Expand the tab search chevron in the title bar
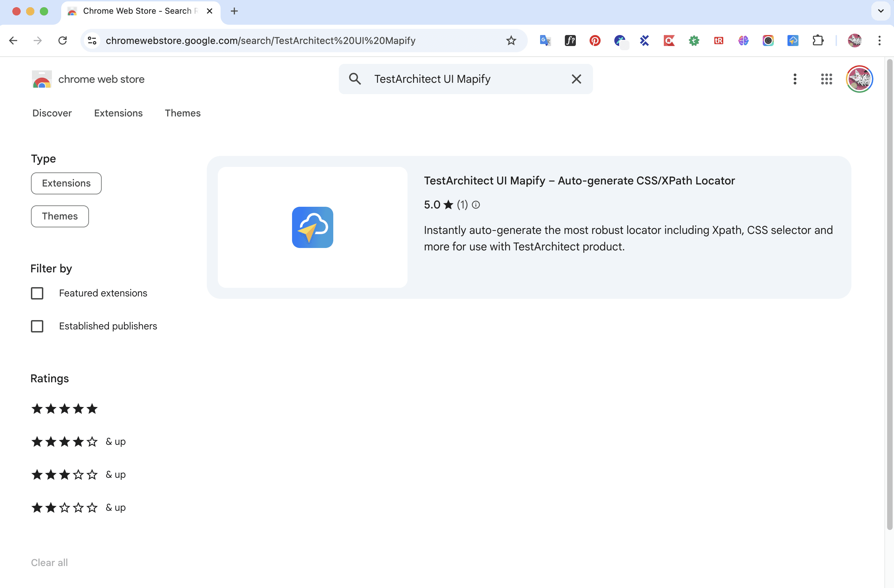 click(x=881, y=11)
